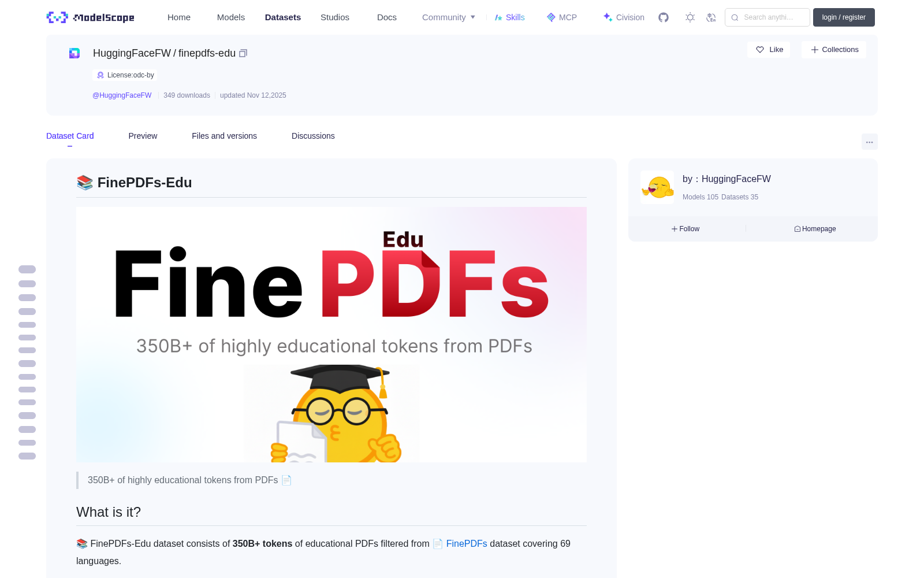Click the dataset avatar icon beside HuggingFaceFW
Screen dimensions: 924x578
[74, 53]
